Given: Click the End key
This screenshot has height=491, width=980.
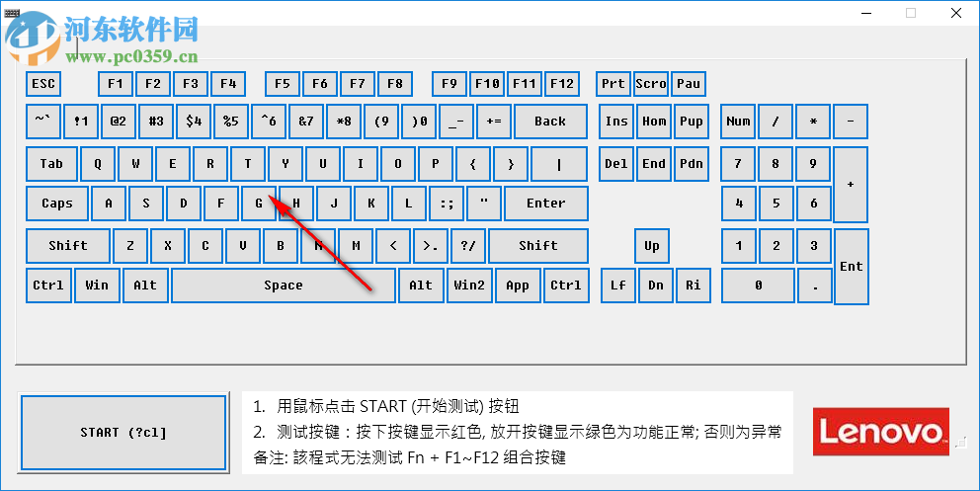Looking at the screenshot, I should [654, 164].
